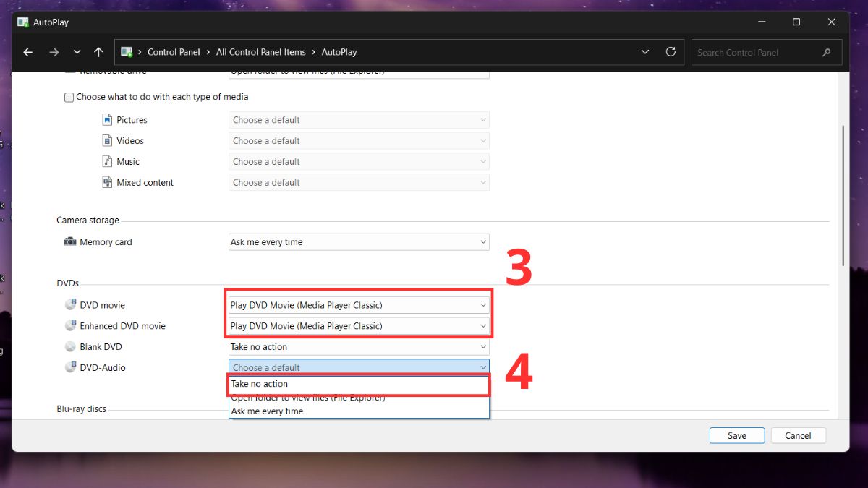Screen dimensions: 868x488
Task: Click the Blu-ray discs section heading
Action: (81, 409)
